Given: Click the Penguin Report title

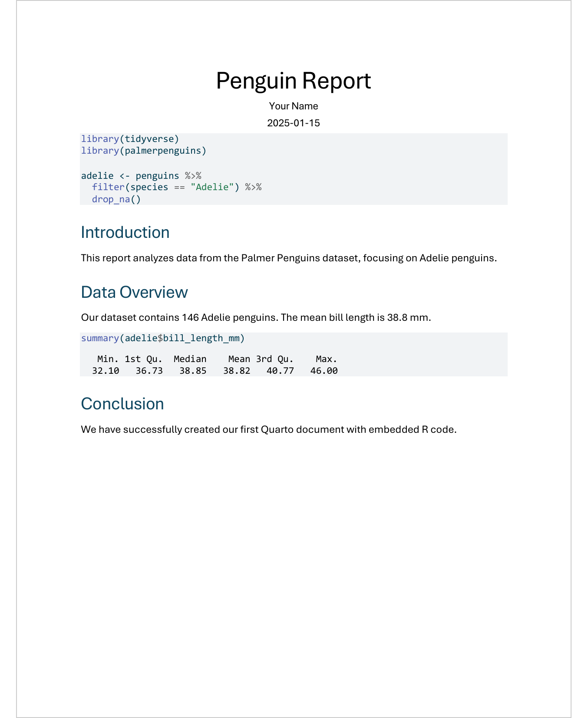Looking at the screenshot, I should coord(293,81).
